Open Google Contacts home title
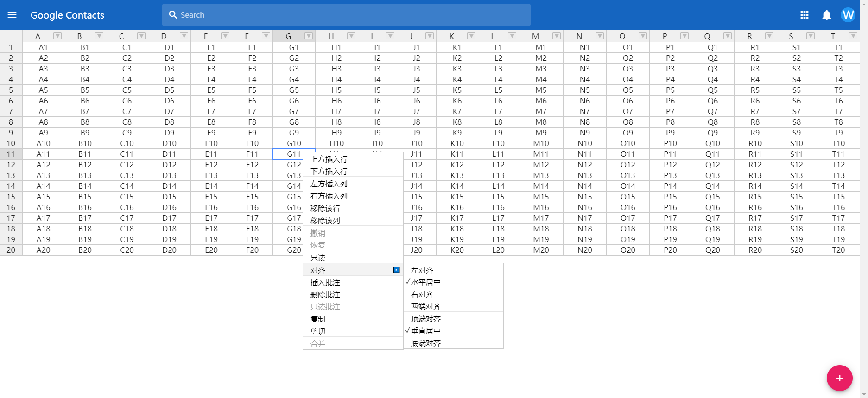The width and height of the screenshot is (868, 398). [68, 15]
